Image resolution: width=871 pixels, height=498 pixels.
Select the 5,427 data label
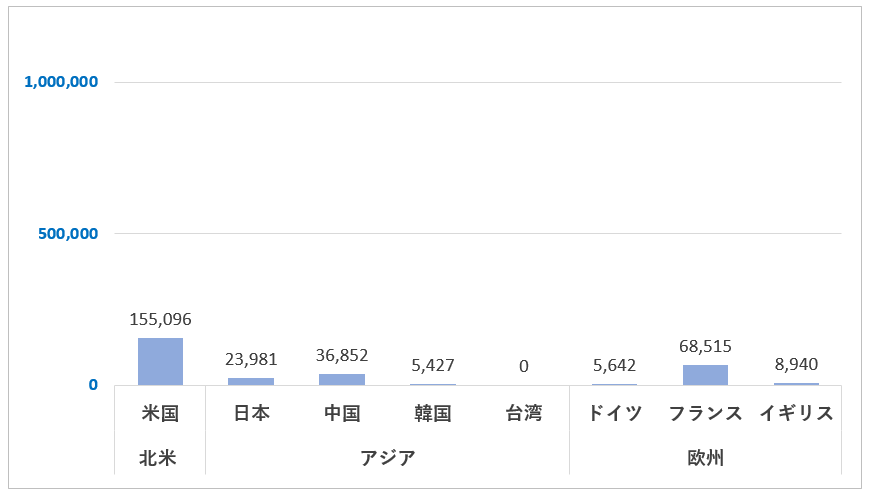tap(433, 366)
